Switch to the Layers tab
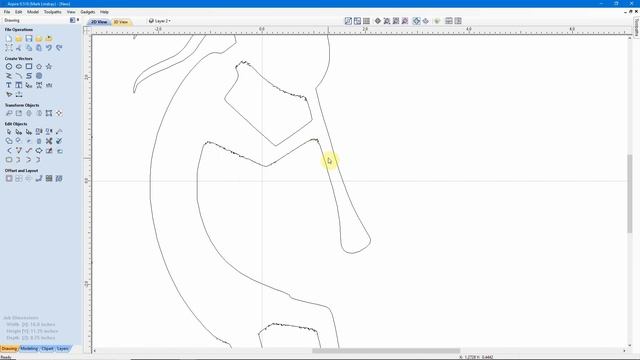The image size is (640, 360). pyautogui.click(x=62, y=349)
